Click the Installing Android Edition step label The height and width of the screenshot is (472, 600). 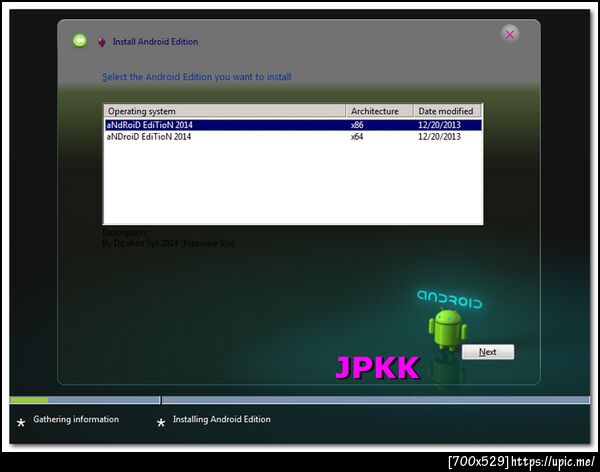[222, 419]
